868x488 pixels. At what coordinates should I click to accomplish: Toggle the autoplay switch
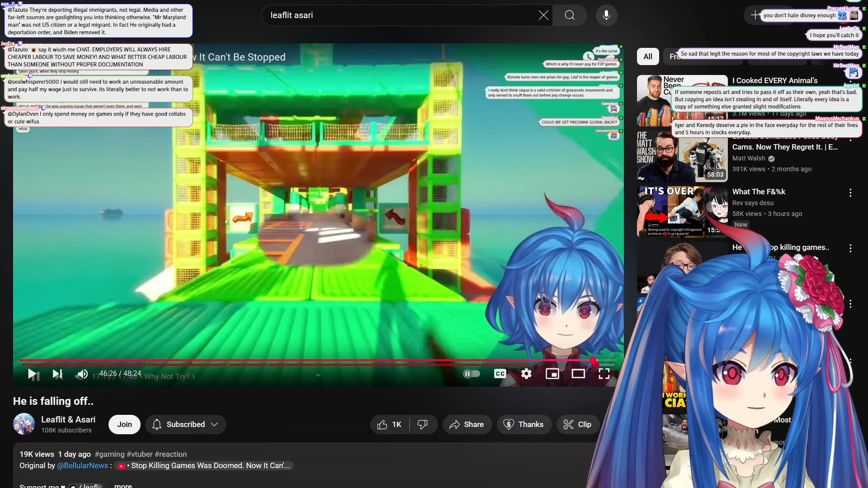click(471, 374)
